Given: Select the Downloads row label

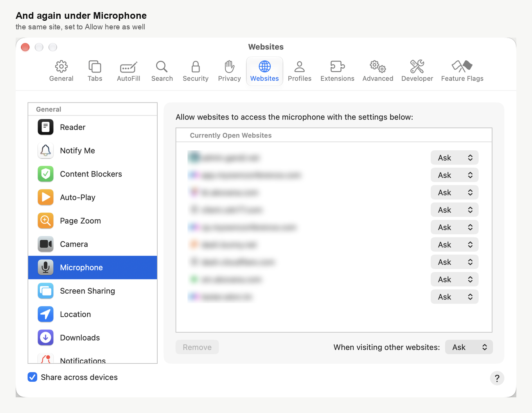Looking at the screenshot, I should pos(80,337).
